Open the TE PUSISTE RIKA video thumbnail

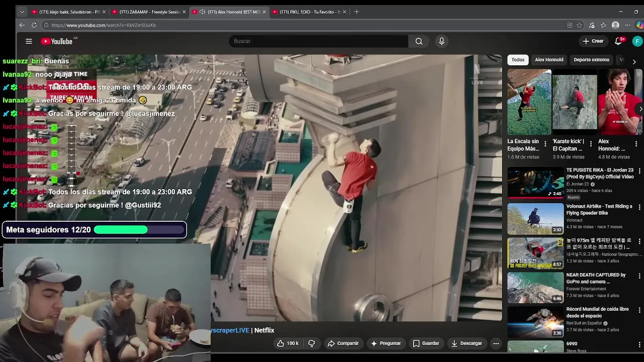(535, 183)
